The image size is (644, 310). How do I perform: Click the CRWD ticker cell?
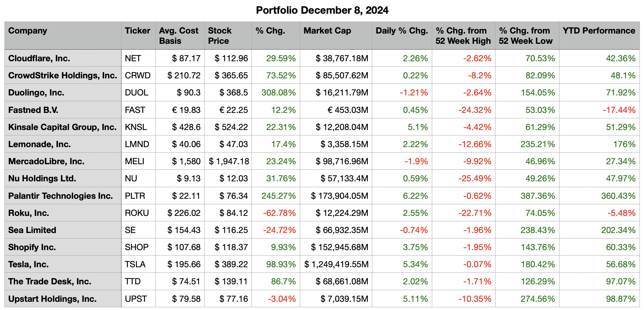pyautogui.click(x=138, y=76)
